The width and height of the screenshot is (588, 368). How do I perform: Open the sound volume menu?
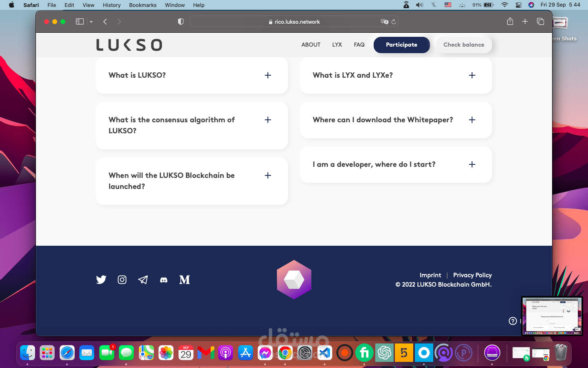click(419, 5)
